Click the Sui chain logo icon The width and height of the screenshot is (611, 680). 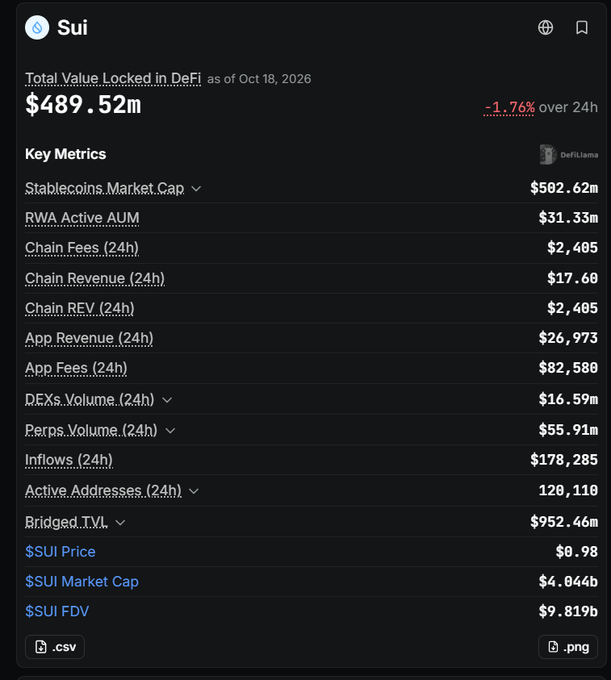tap(37, 28)
